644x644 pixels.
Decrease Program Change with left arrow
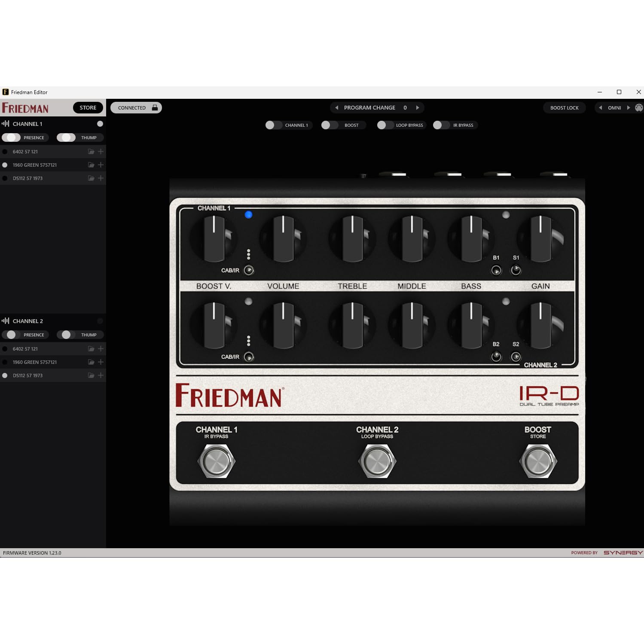pos(336,108)
